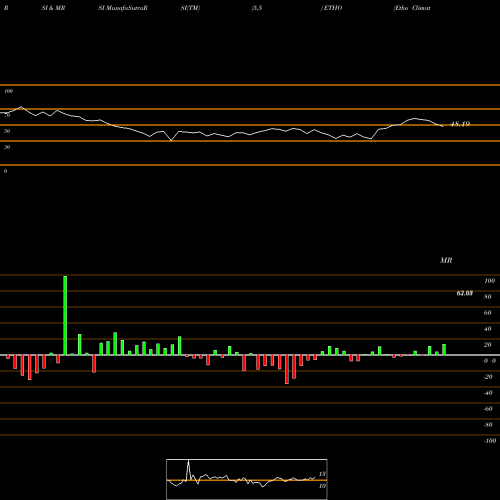Open the mini overview chart thumbnail
500x500 pixels.
pyautogui.click(x=247, y=479)
